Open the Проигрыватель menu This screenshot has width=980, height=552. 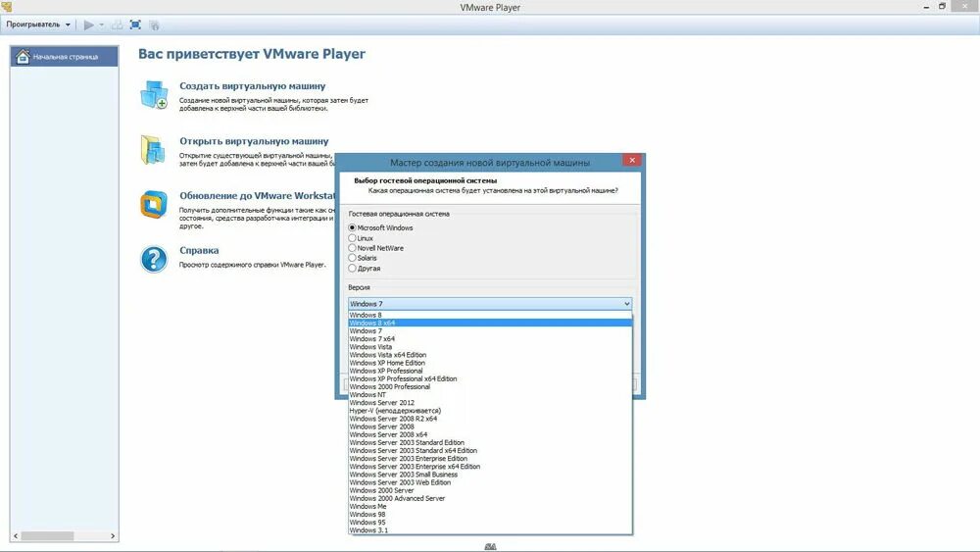[38, 25]
